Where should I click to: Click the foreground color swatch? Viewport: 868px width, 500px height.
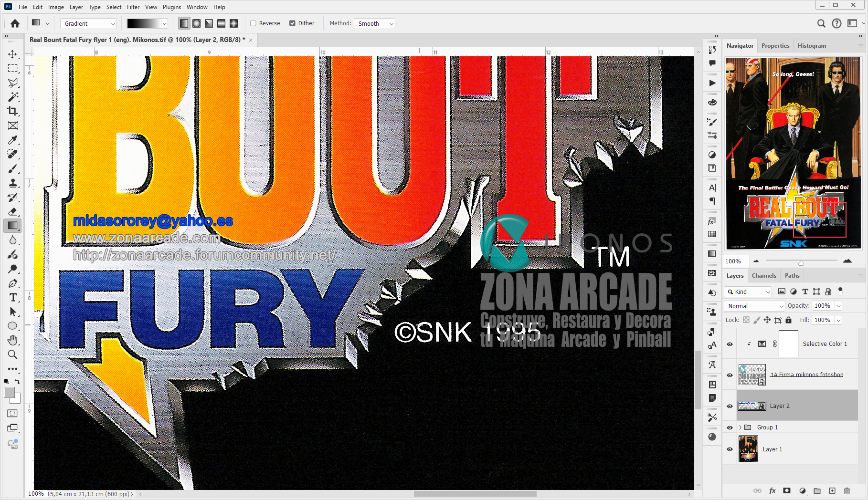[x=9, y=393]
